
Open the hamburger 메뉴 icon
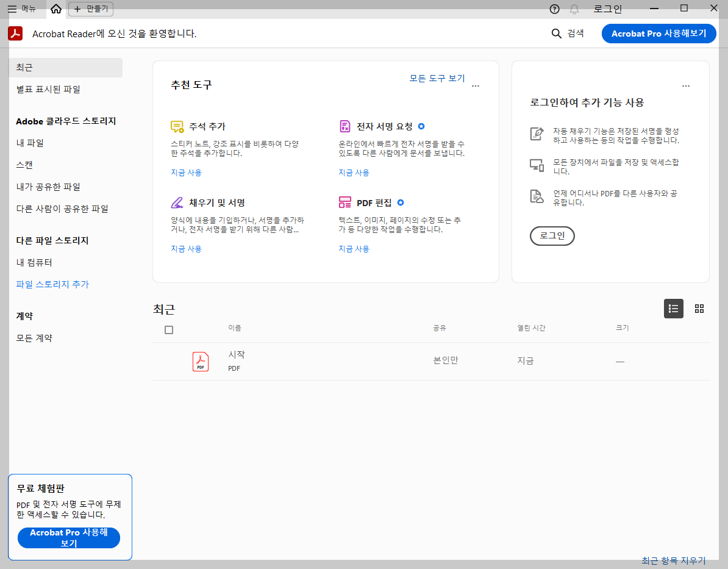pyautogui.click(x=12, y=9)
